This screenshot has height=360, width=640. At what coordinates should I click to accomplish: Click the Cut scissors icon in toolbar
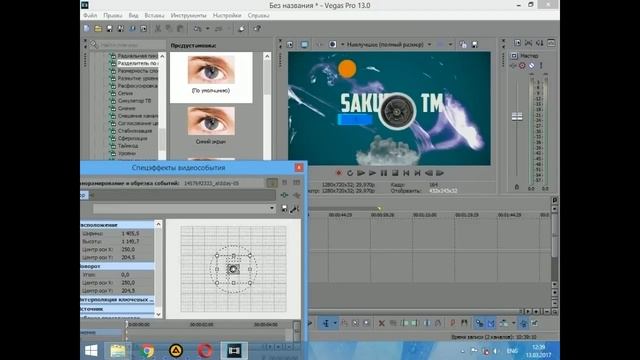point(158,29)
